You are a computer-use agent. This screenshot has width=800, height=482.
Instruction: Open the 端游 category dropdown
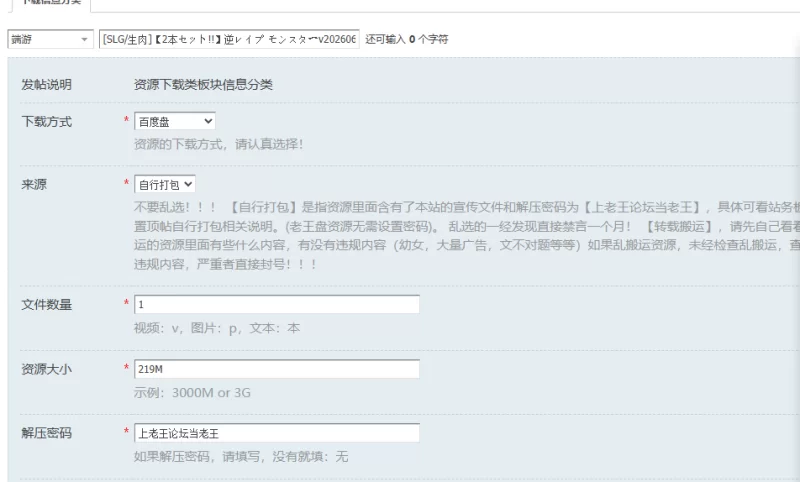pyautogui.click(x=50, y=39)
